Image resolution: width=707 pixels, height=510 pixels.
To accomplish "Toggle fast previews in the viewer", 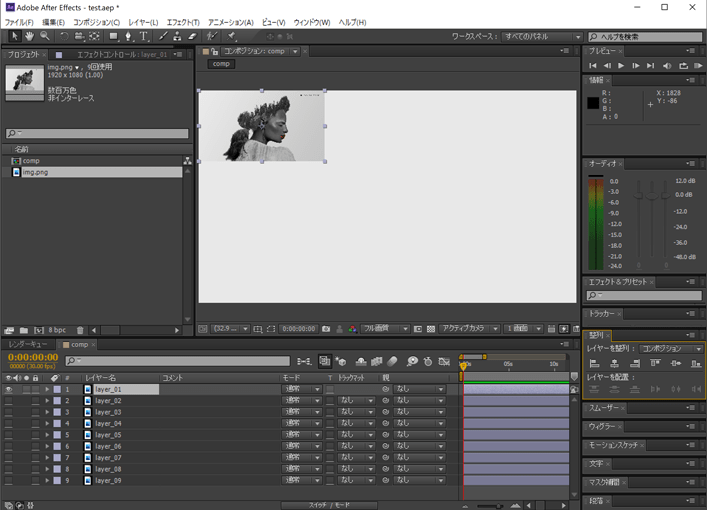I will [x=564, y=329].
